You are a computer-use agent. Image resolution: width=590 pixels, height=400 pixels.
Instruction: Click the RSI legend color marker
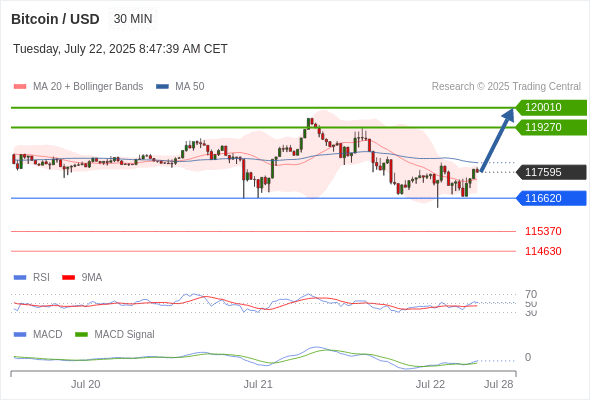[20, 278]
